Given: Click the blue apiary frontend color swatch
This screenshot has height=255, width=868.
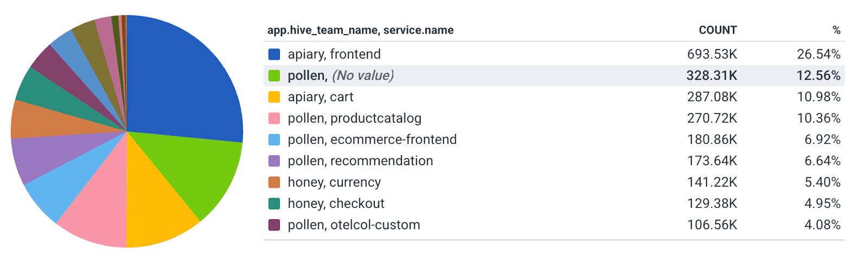Looking at the screenshot, I should 274,54.
